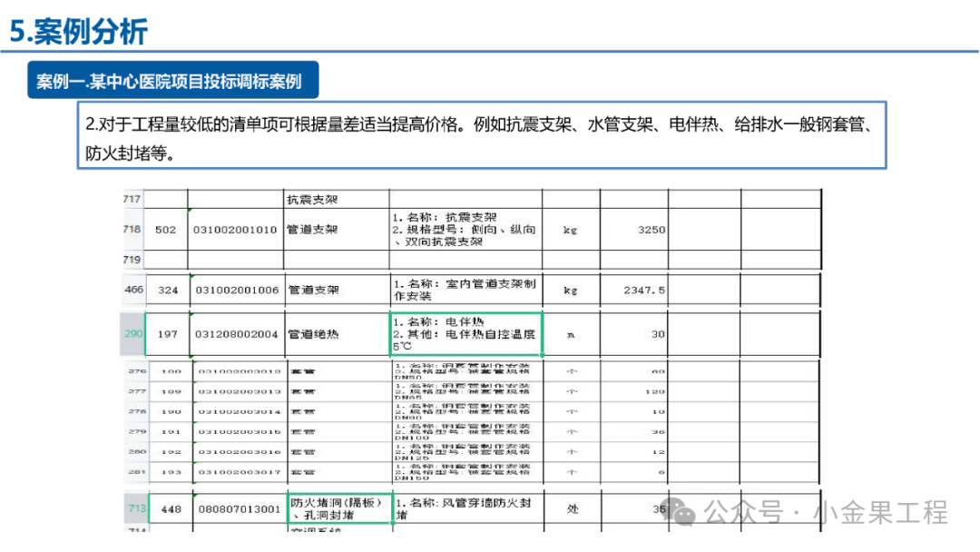Viewport: 980px width, 552px height.
Task: Select highlighted row header 290
Action: pyautogui.click(x=132, y=334)
